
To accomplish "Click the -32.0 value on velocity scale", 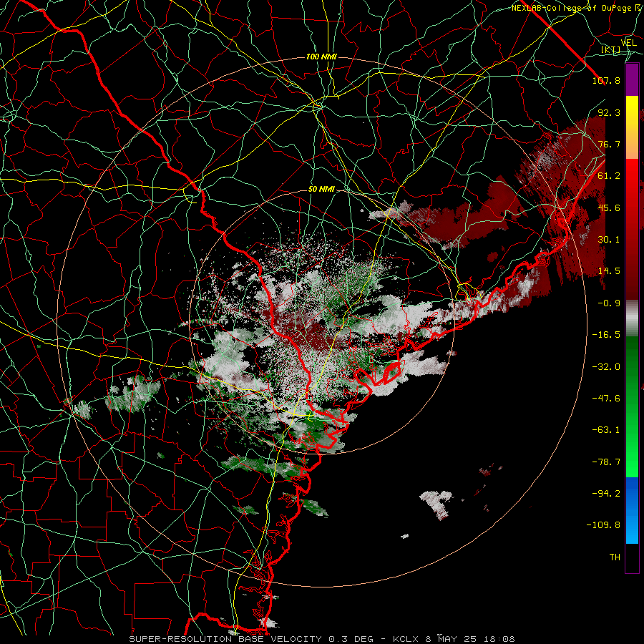I will (606, 367).
